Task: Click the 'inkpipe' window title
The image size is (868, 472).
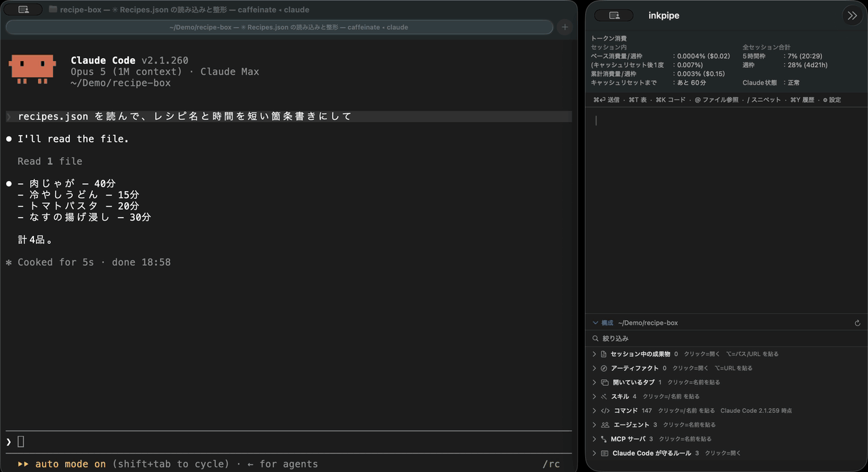Action: click(x=664, y=16)
